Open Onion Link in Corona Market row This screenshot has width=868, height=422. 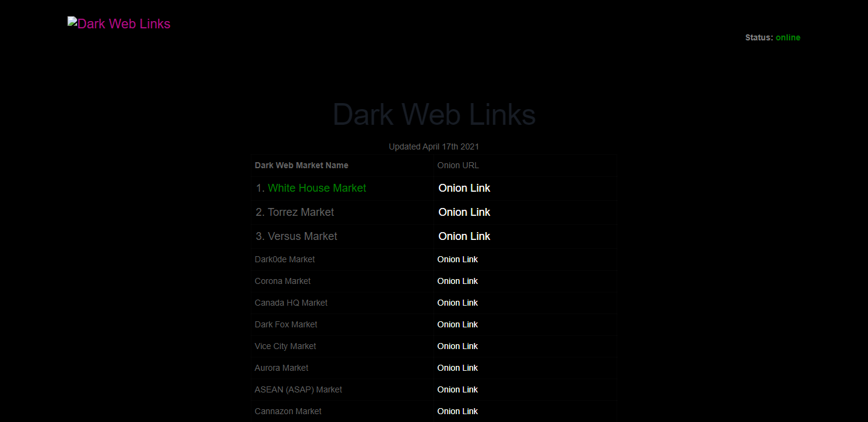458,281
